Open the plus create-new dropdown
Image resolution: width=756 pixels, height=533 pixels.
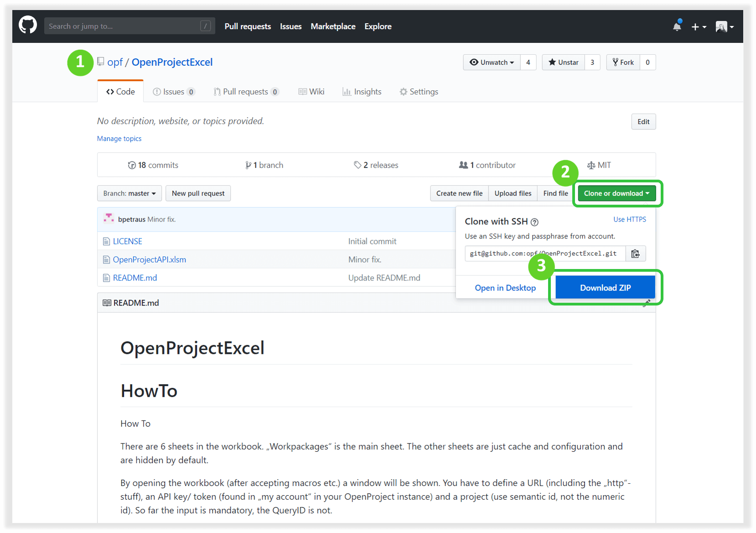[x=699, y=27]
